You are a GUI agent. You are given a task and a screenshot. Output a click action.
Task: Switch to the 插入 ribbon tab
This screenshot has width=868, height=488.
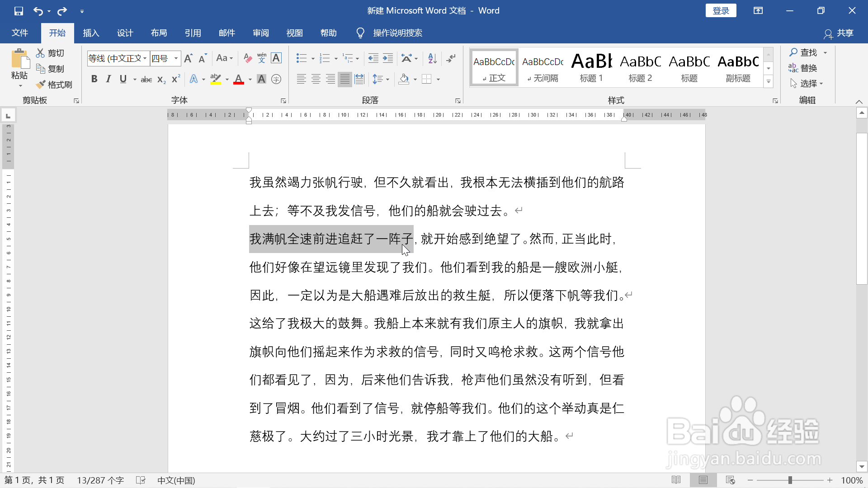click(x=90, y=33)
